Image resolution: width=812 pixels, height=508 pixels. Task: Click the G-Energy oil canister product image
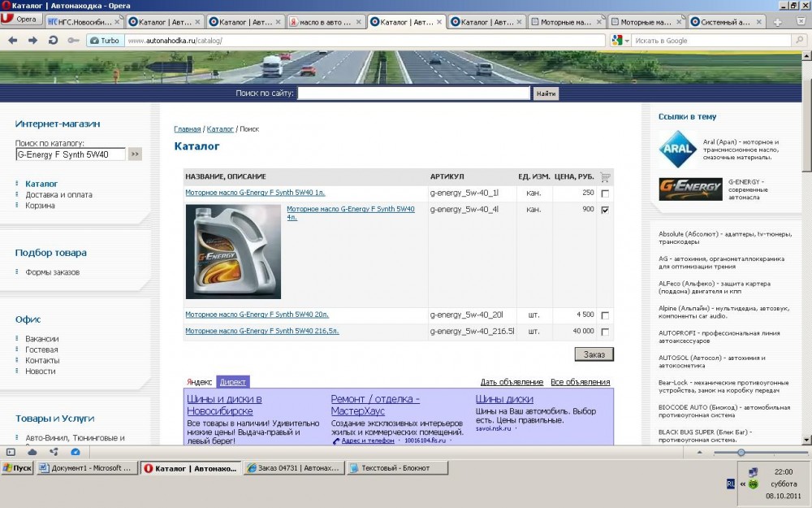233,251
